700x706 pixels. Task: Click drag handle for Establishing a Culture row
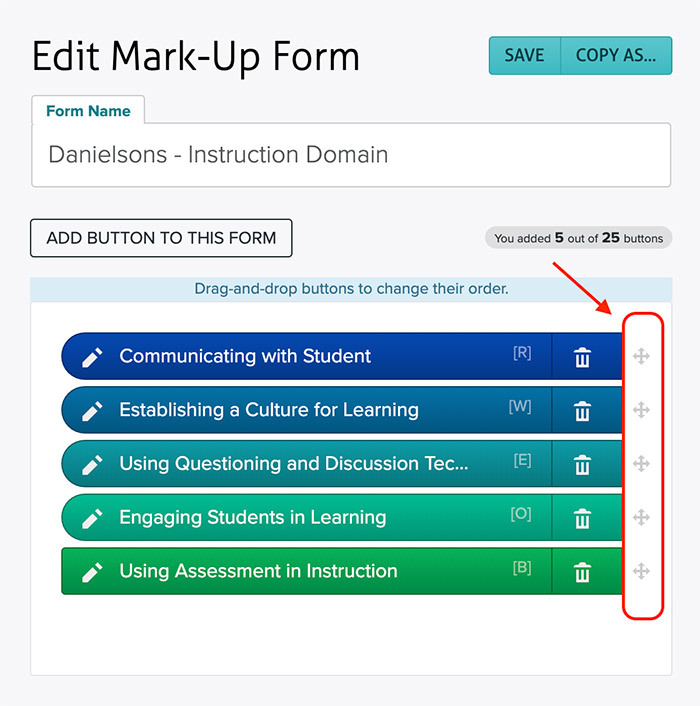tap(642, 410)
